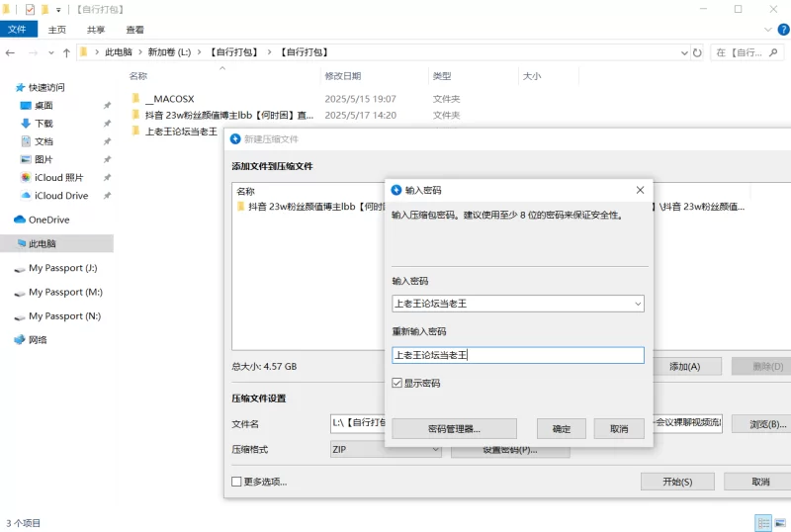
Task: Open the 压缩格式 ZIP dropdown
Action: click(435, 449)
